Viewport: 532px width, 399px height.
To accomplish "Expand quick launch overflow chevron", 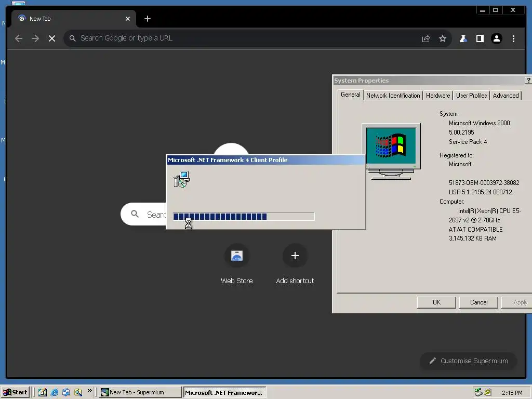I will 89,391.
